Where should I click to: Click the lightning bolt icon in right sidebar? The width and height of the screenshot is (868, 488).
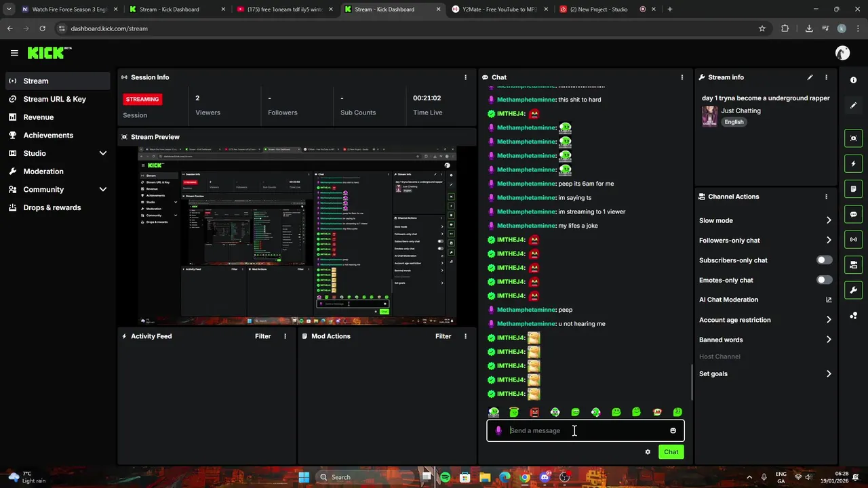click(853, 163)
